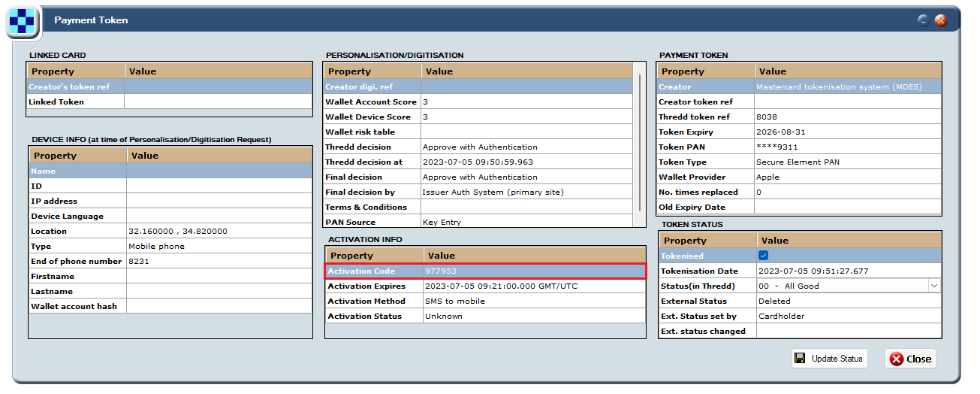This screenshot has width=980, height=394.
Task: Click Tokenisation Date value 2023-07-05 09:51:27.677
Action: (813, 271)
